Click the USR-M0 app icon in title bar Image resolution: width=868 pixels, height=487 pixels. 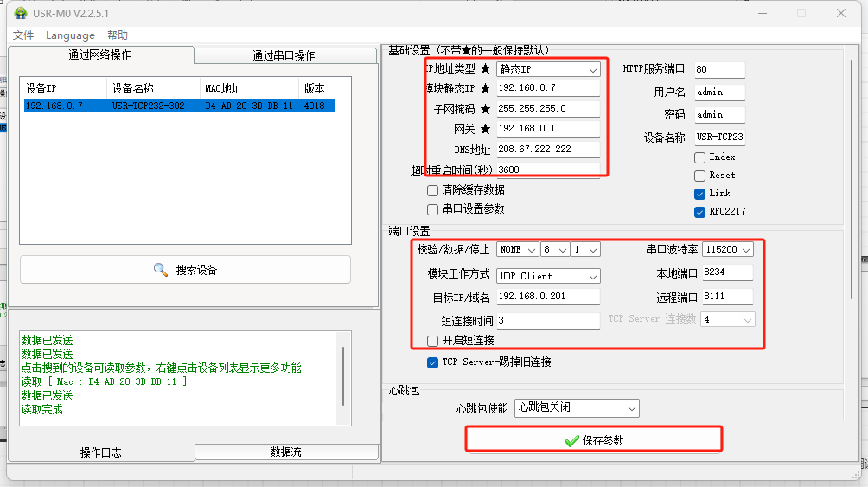(21, 13)
